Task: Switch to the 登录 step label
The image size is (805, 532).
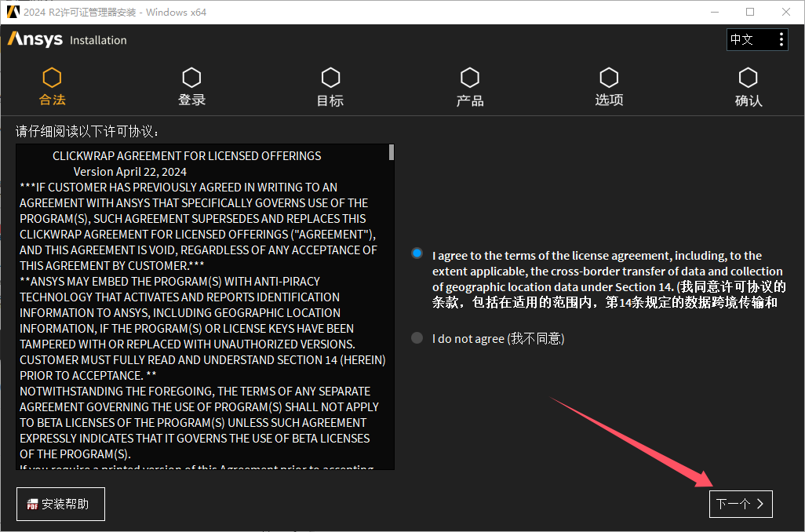Action: pos(191,100)
